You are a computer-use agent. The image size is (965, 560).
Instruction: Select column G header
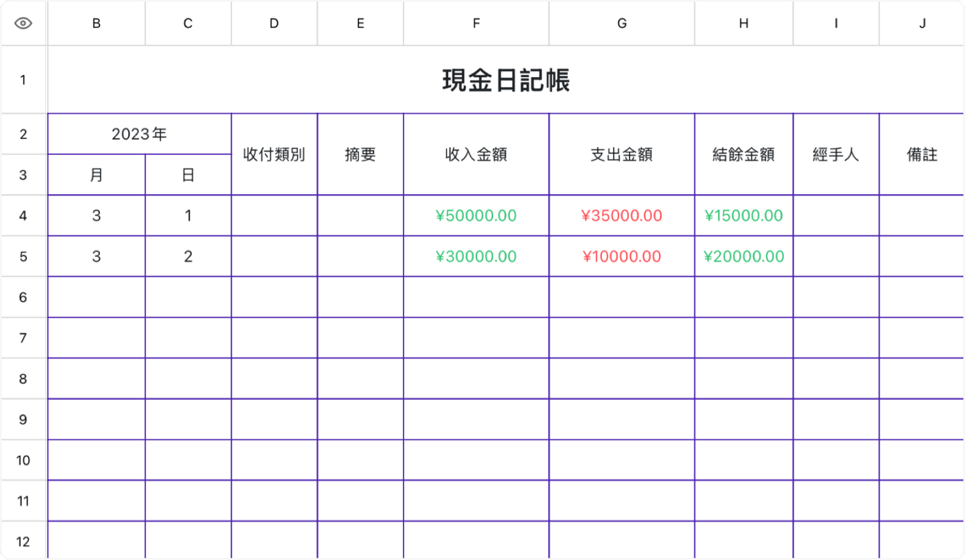(622, 24)
